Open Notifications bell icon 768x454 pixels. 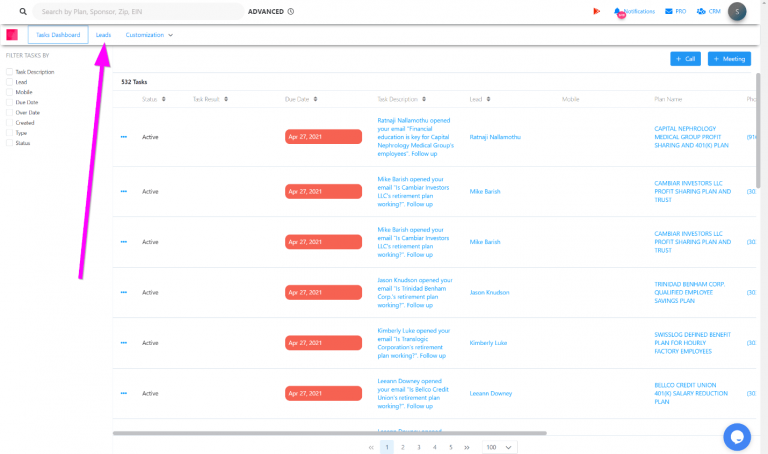(x=618, y=11)
